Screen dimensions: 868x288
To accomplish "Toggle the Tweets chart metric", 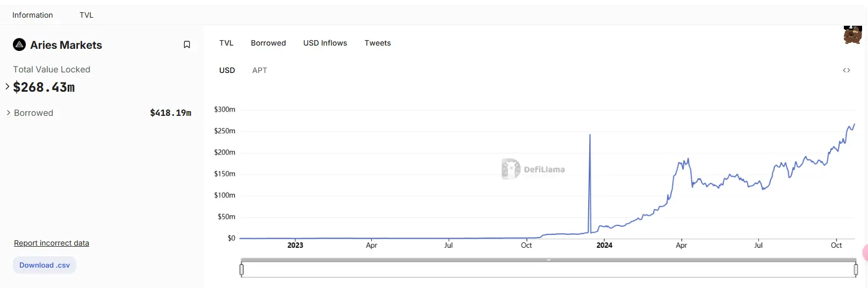I will [x=378, y=43].
